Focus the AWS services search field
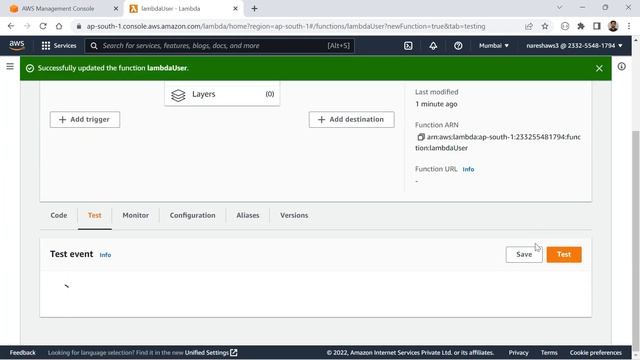640x360 pixels. pyautogui.click(x=220, y=46)
